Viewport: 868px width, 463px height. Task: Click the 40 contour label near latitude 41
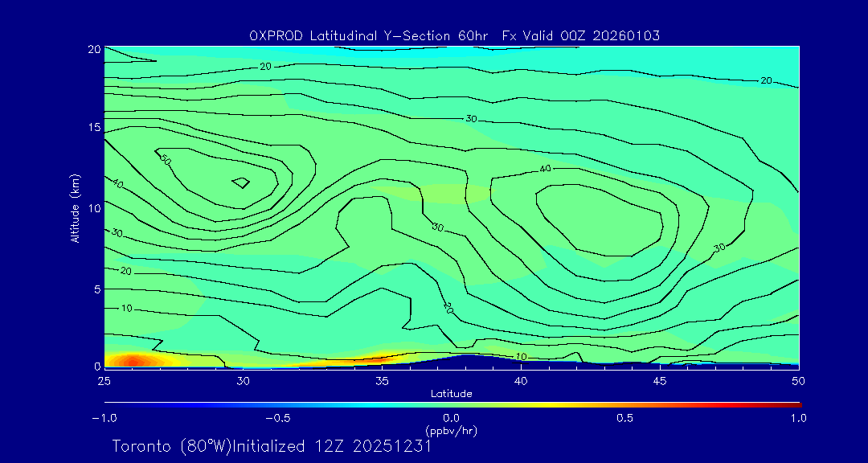(x=545, y=169)
